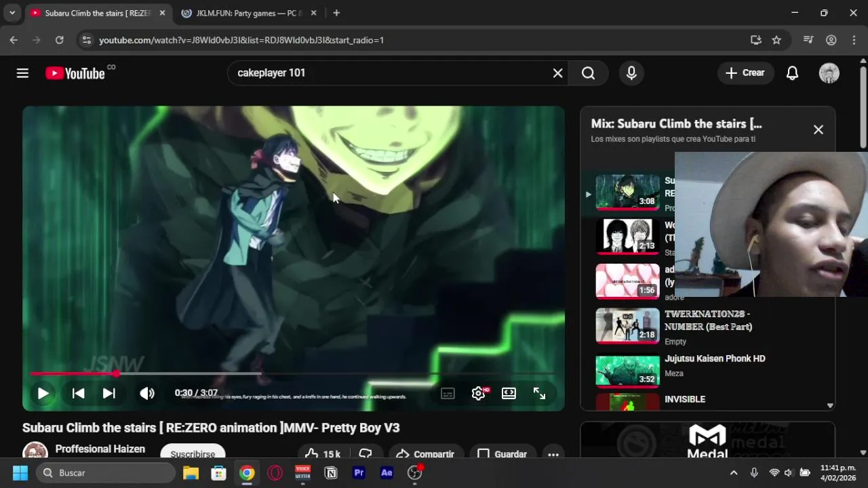Image resolution: width=868 pixels, height=488 pixels.
Task: Open the 2:13 playlist video thumbnail
Action: coord(627,237)
